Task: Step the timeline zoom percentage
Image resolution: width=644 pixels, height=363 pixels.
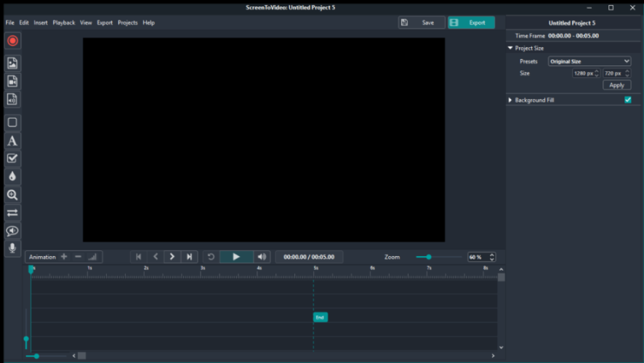Action: pyautogui.click(x=491, y=257)
